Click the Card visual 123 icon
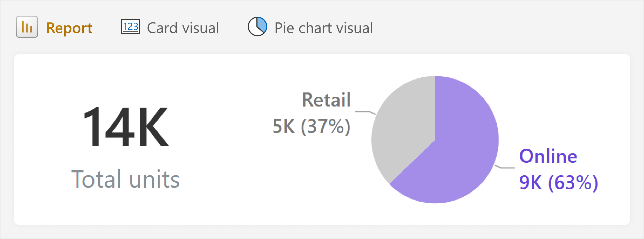This screenshot has height=239, width=644. pyautogui.click(x=130, y=27)
